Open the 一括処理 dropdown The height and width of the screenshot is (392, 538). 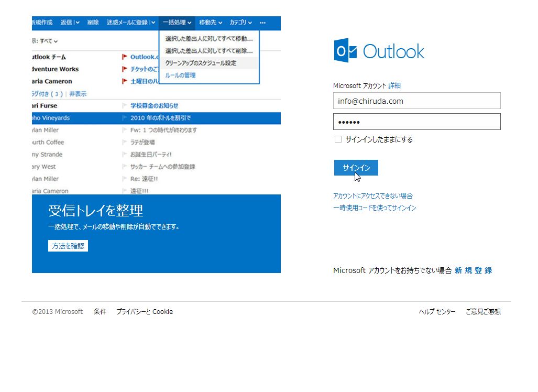click(177, 23)
